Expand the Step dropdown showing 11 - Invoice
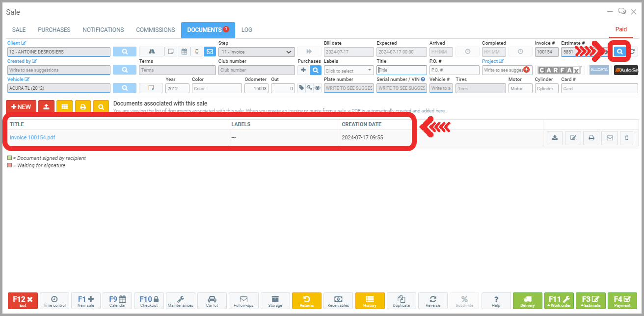The height and width of the screenshot is (316, 644). [x=256, y=52]
